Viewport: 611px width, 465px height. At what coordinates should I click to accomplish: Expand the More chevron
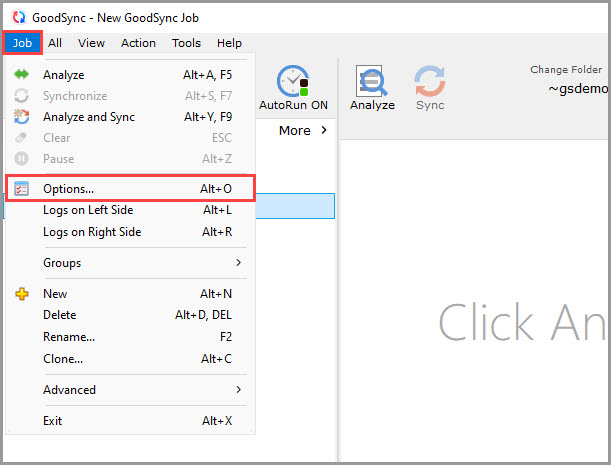323,131
